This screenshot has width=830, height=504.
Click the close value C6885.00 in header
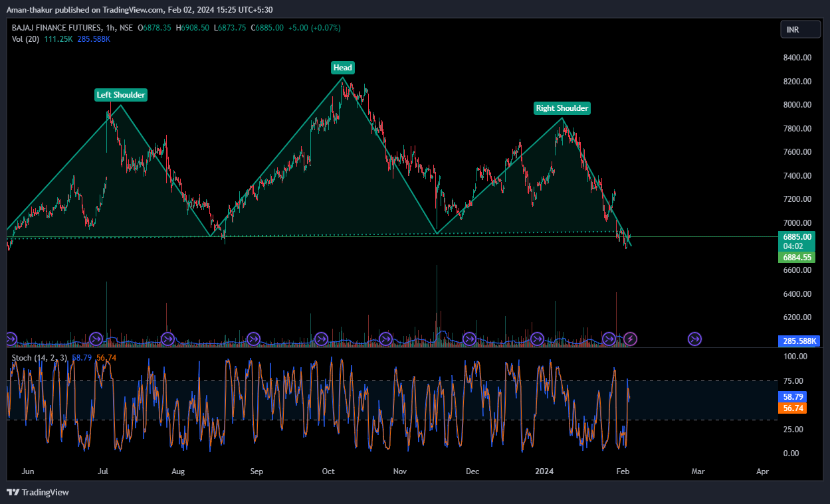(266, 28)
